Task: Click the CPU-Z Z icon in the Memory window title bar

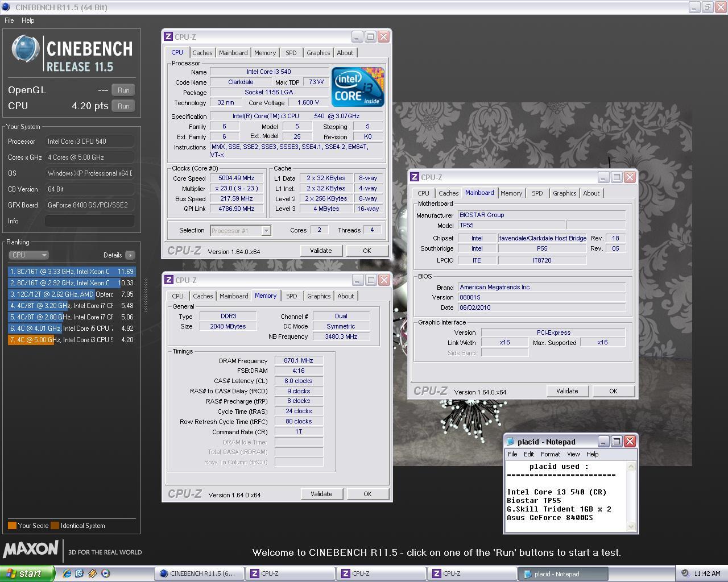Action: (x=169, y=280)
